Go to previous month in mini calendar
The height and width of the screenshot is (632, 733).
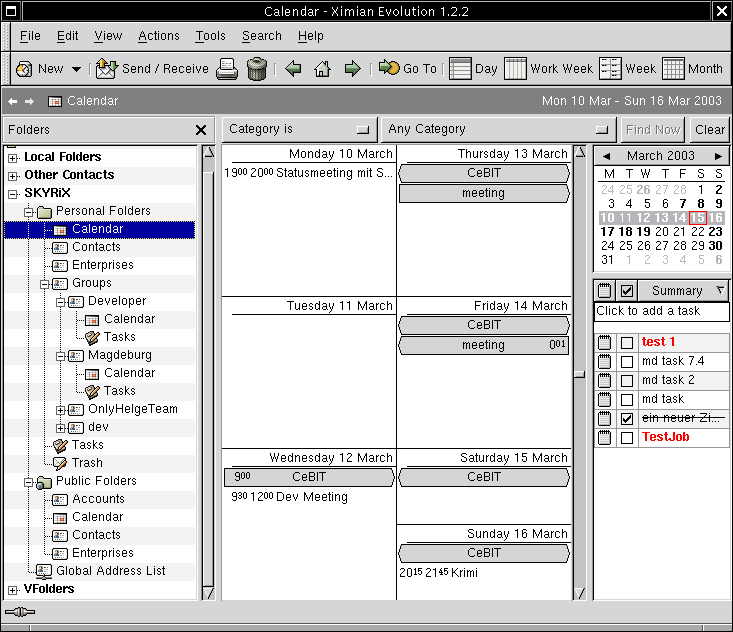click(606, 156)
